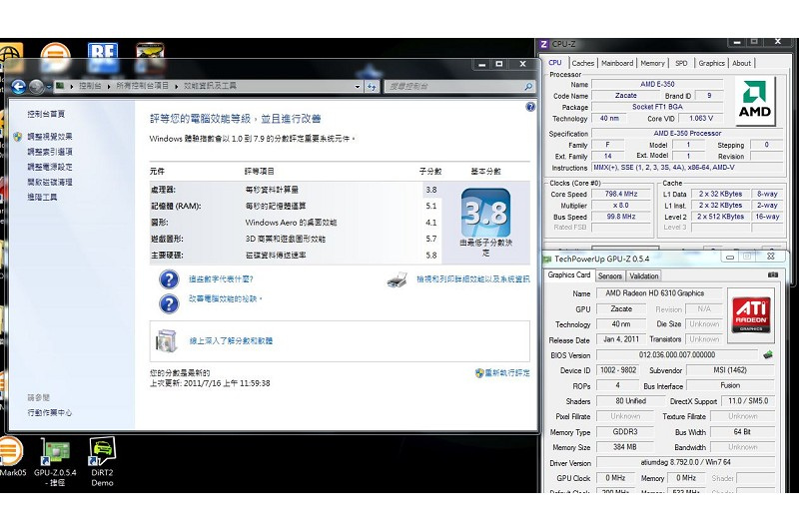Click the printer icon
The width and height of the screenshot is (799, 532).
pos(397,279)
